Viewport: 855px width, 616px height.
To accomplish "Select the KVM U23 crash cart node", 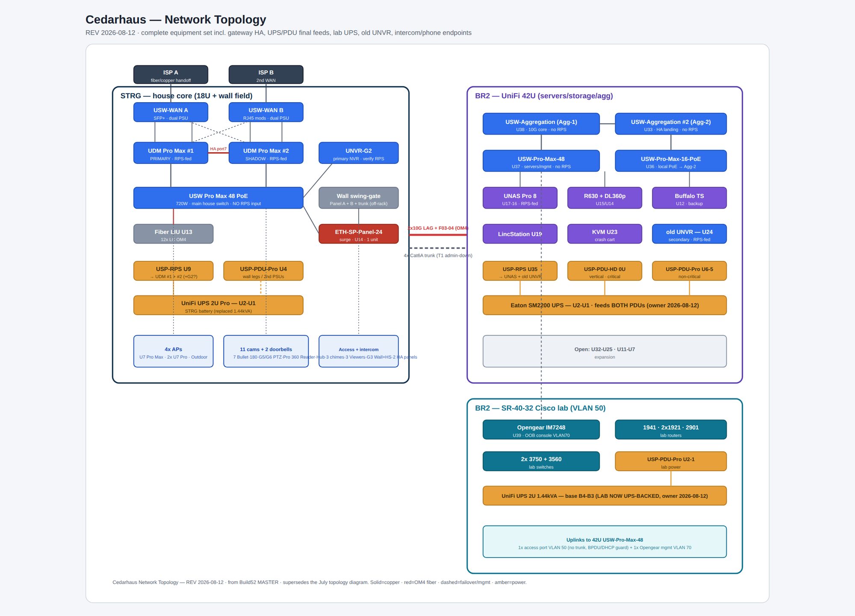I will pyautogui.click(x=604, y=234).
